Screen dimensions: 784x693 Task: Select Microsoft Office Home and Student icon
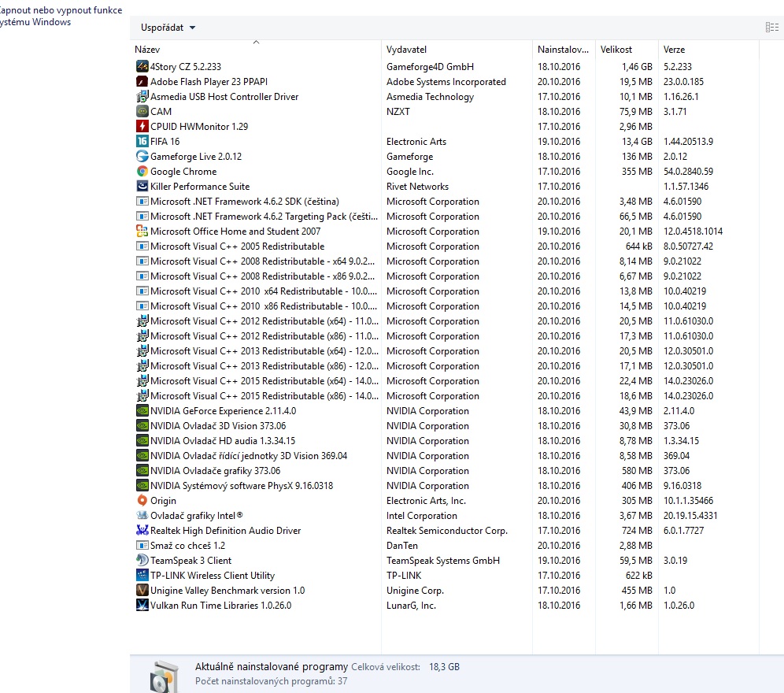142,232
